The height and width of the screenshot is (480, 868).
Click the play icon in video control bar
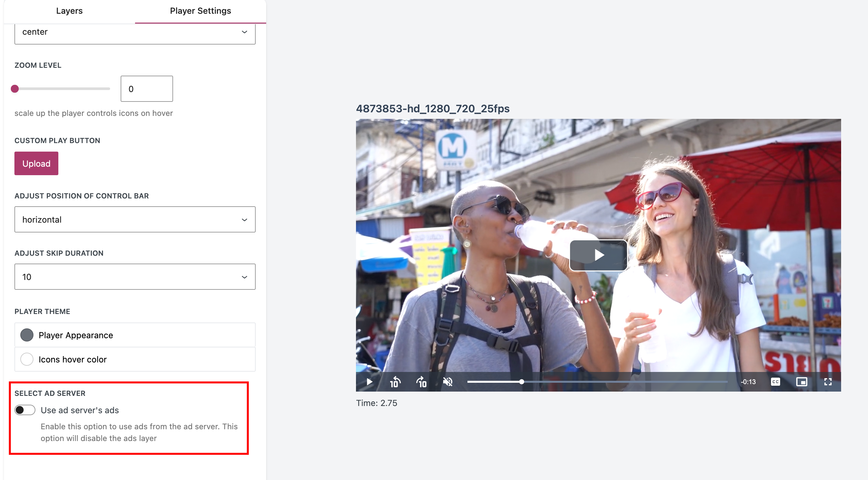coord(369,382)
